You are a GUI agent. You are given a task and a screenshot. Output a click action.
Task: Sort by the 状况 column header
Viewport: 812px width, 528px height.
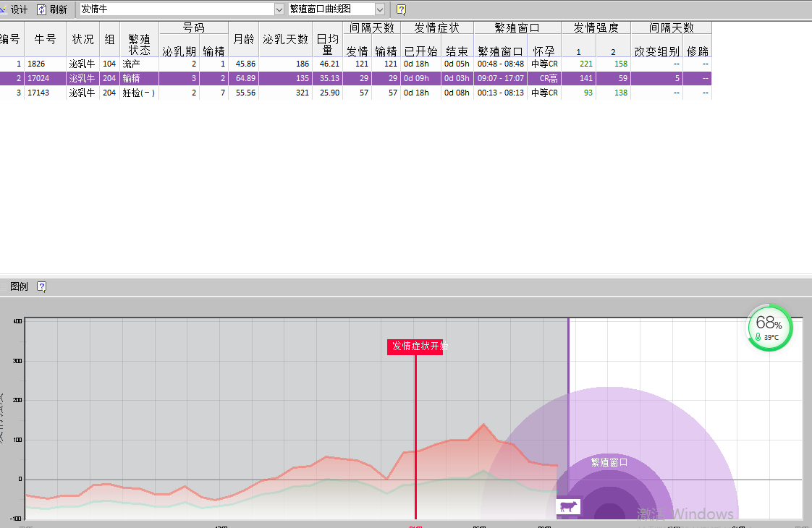point(83,39)
